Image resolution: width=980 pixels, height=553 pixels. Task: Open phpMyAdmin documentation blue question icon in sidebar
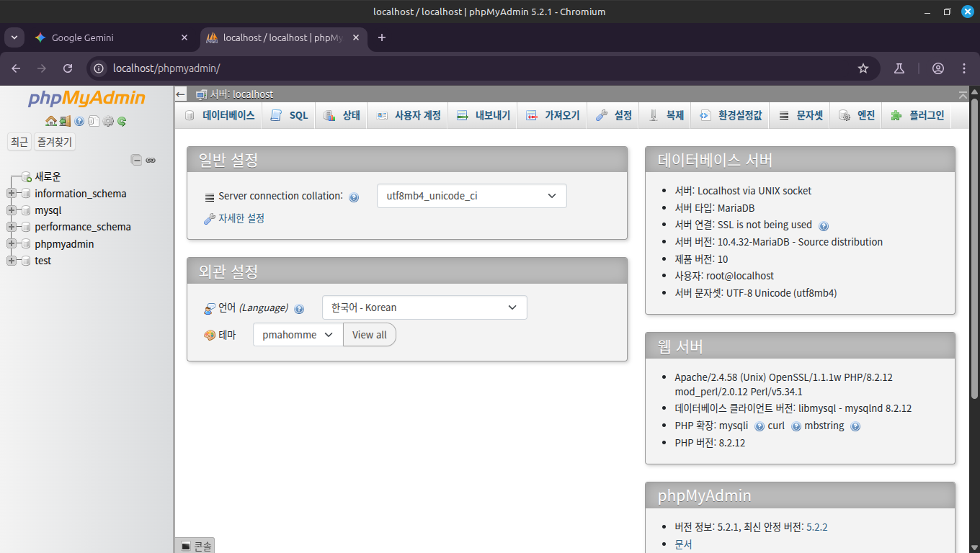79,121
